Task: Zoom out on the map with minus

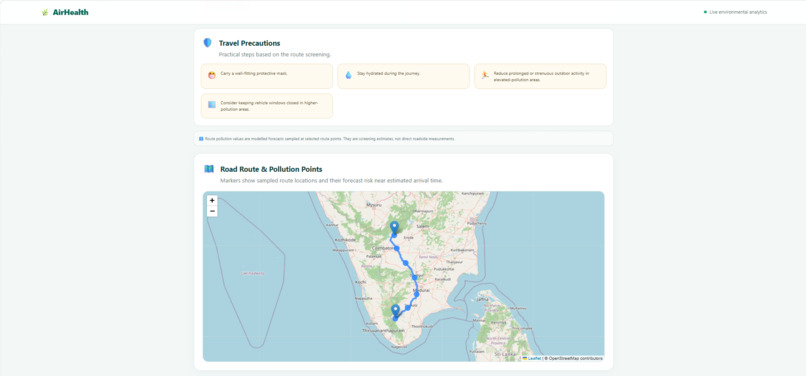Action: [212, 211]
